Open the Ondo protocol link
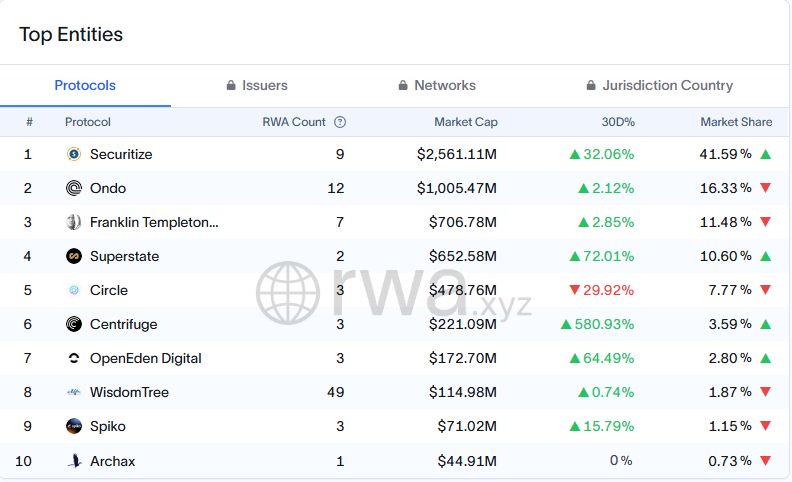Screen dimensions: 792x482 pos(108,188)
